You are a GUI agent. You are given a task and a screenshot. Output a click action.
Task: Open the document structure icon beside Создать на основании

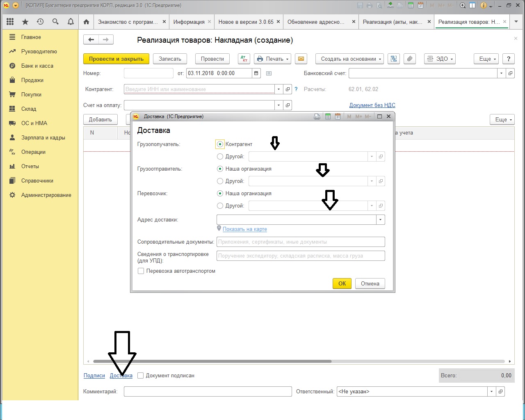(394, 59)
